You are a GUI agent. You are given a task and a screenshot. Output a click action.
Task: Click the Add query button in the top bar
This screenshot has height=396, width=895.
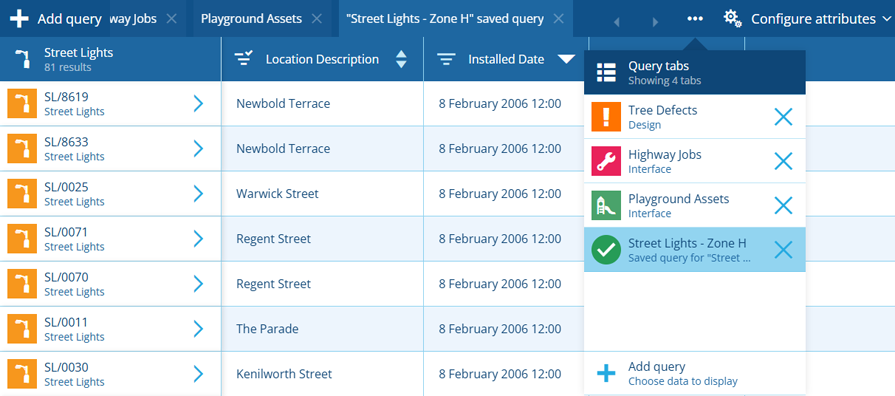tap(56, 19)
